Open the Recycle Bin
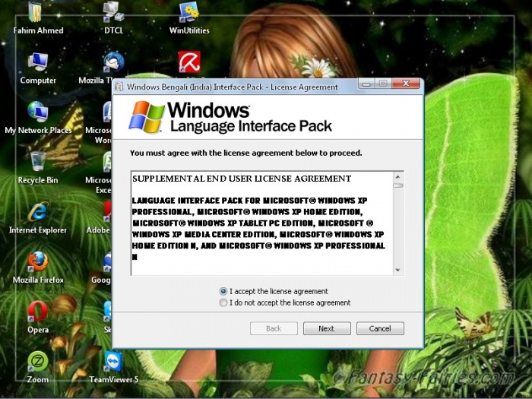This screenshot has height=399, width=532. 38,161
